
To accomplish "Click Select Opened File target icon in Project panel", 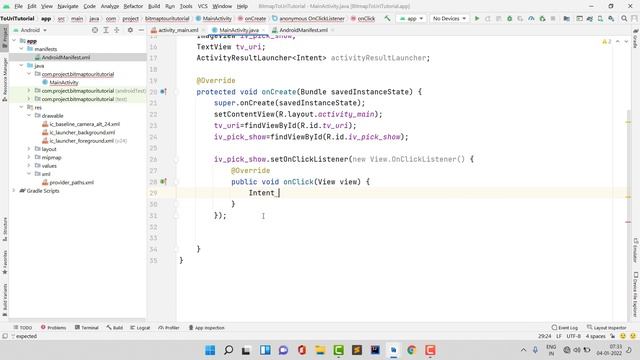I will point(95,30).
